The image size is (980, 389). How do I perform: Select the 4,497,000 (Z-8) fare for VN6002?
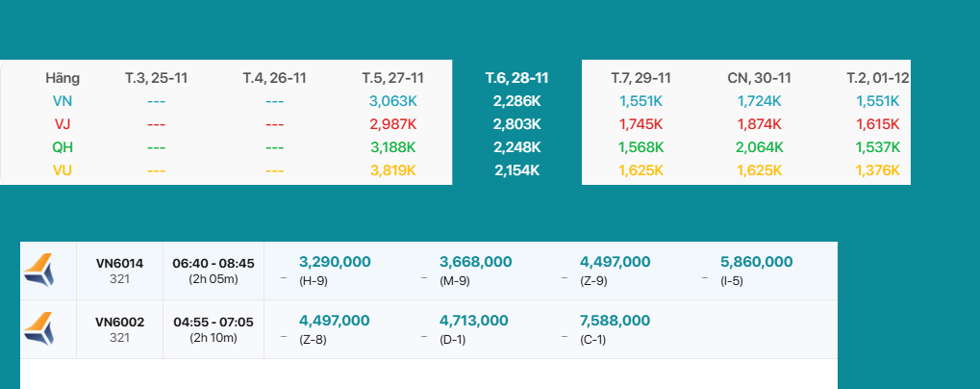click(335, 328)
